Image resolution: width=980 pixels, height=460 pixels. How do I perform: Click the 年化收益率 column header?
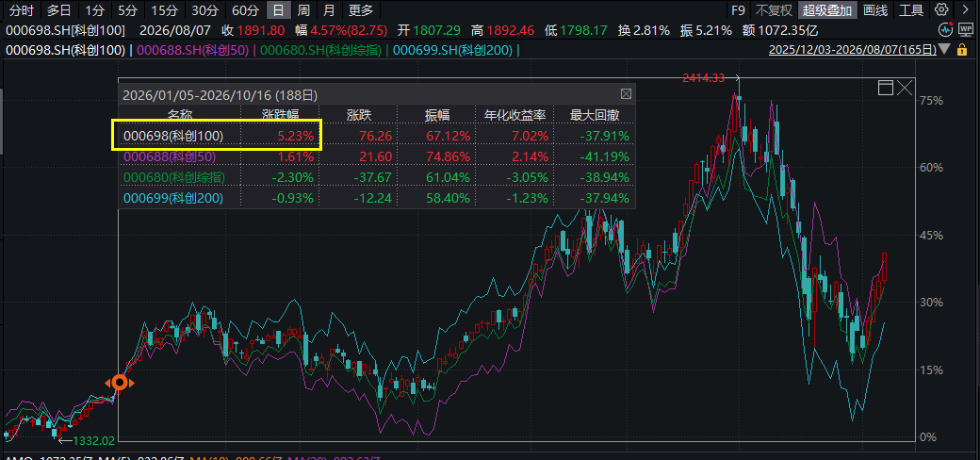tap(515, 115)
